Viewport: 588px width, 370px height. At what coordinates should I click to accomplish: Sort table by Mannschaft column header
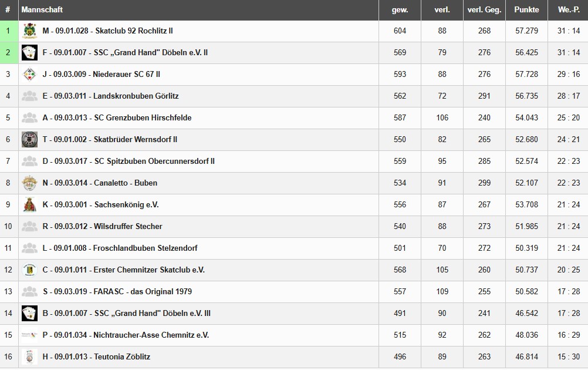pyautogui.click(x=42, y=10)
